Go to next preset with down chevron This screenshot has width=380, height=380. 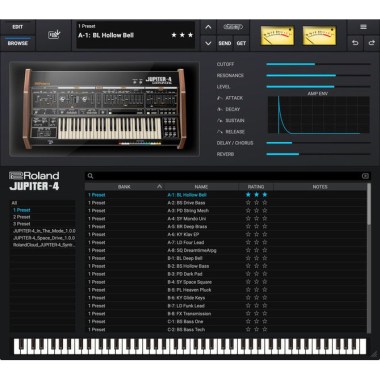(208, 43)
